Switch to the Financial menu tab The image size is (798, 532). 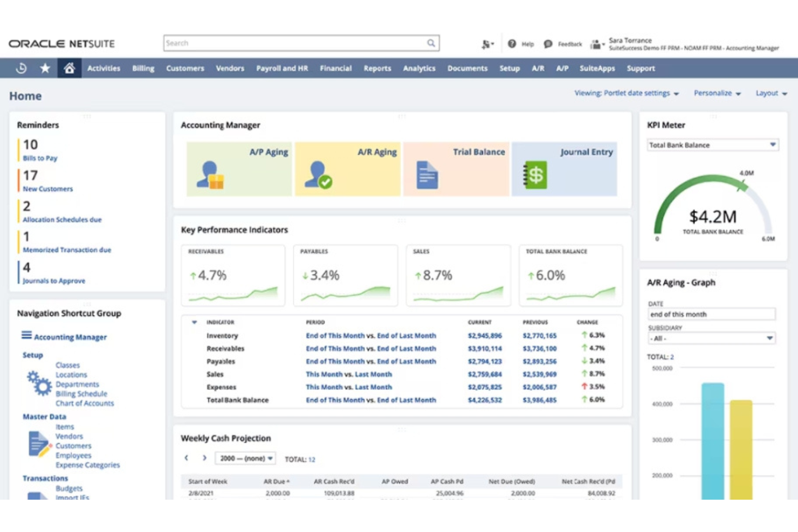(335, 68)
